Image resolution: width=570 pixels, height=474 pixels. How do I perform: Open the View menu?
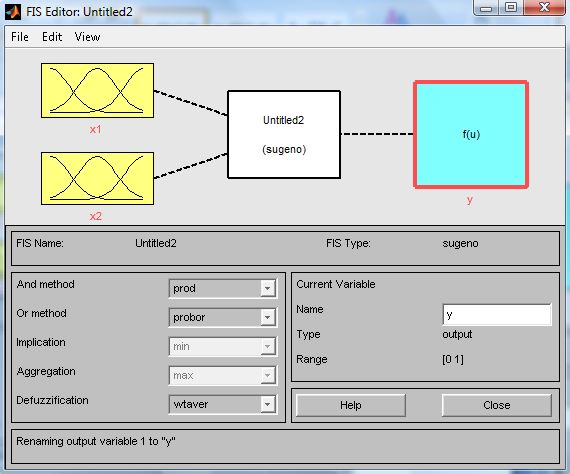[x=87, y=37]
